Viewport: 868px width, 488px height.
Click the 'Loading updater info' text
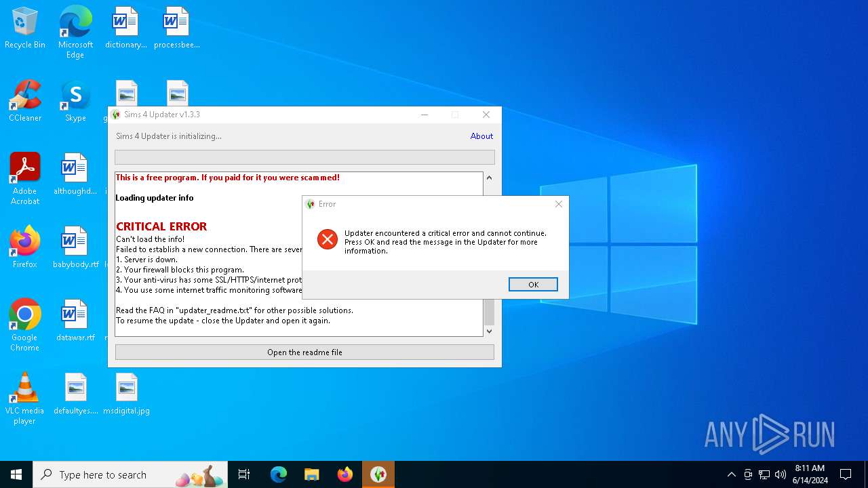click(155, 198)
